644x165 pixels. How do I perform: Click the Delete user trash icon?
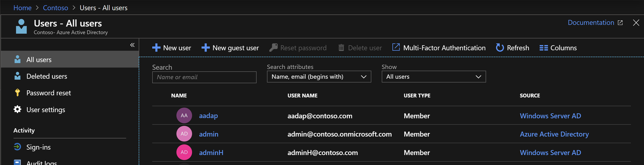341,48
